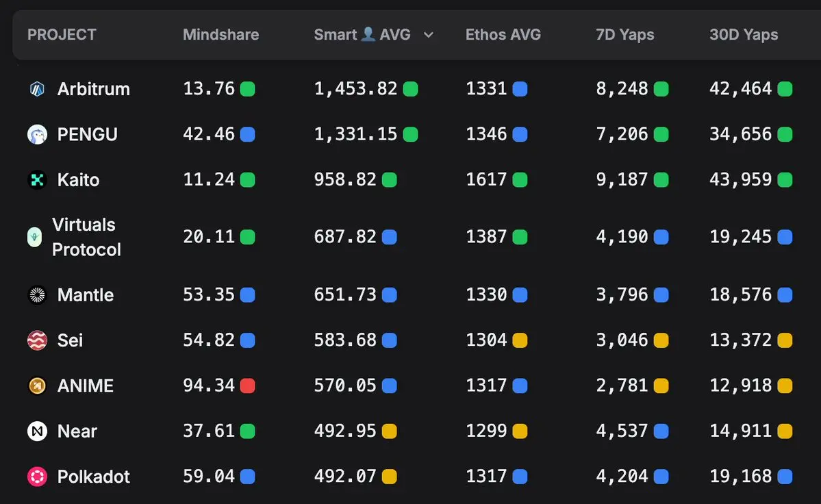Sort by the 7D Yaps column header
The height and width of the screenshot is (504, 821).
[x=624, y=34]
